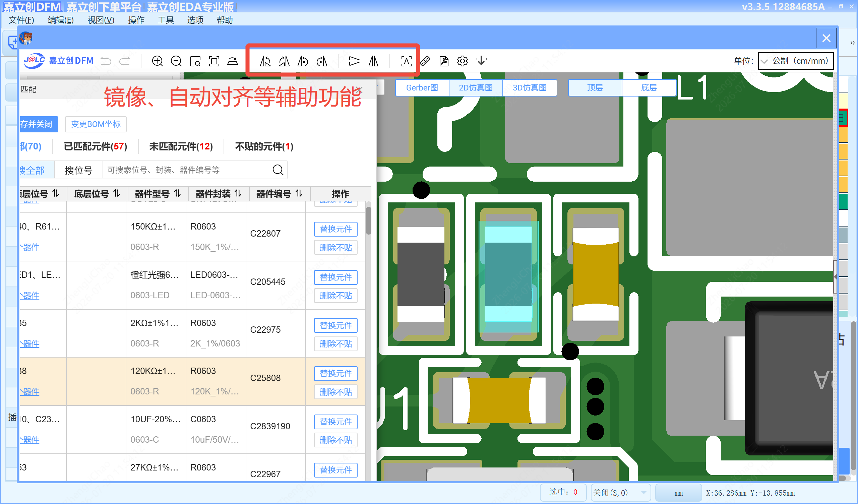This screenshot has height=504, width=858.
Task: Open the 操作 menu
Action: coord(136,20)
